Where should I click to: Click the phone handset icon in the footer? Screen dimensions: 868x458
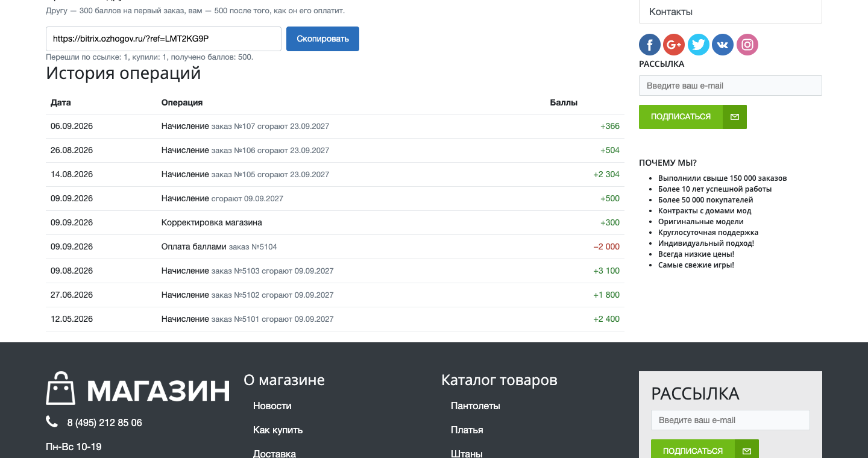[52, 422]
